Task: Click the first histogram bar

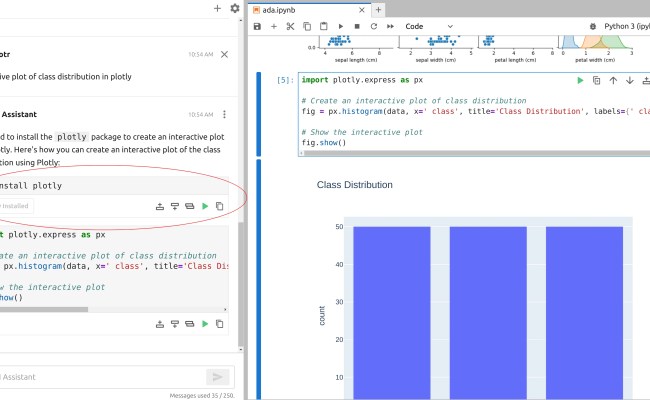Action: (x=392, y=313)
